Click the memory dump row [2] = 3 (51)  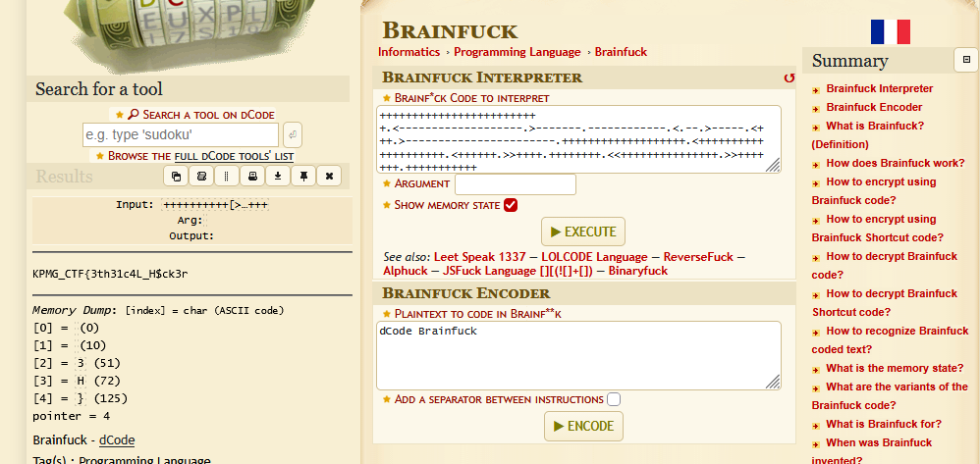[77, 363]
